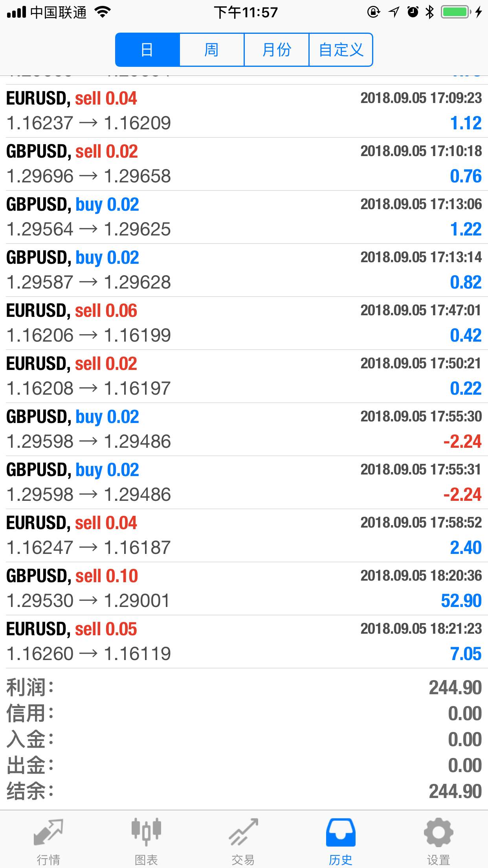This screenshot has height=868, width=488.
Task: Select EURUSD sell 0.06 trade entry
Action: click(244, 323)
